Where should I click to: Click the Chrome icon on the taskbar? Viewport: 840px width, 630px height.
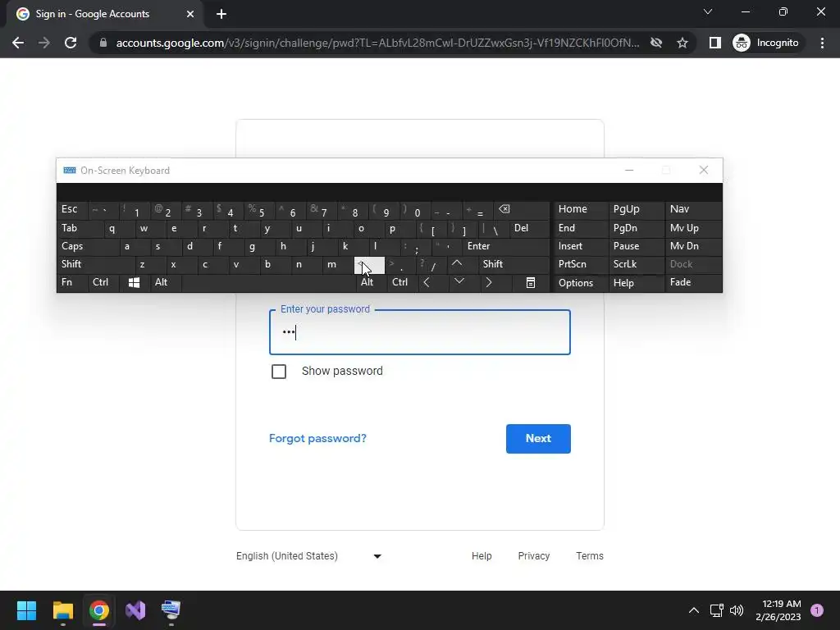click(x=99, y=610)
